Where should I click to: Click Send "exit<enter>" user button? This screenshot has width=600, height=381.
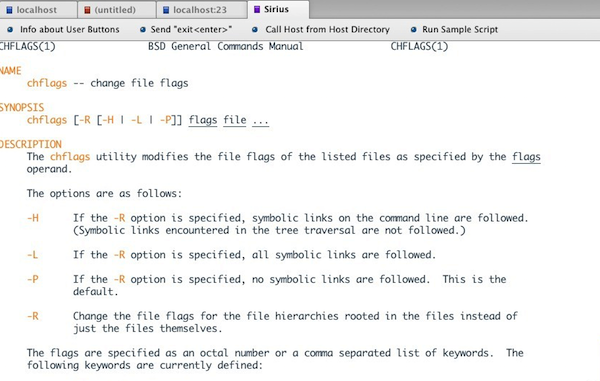(191, 29)
